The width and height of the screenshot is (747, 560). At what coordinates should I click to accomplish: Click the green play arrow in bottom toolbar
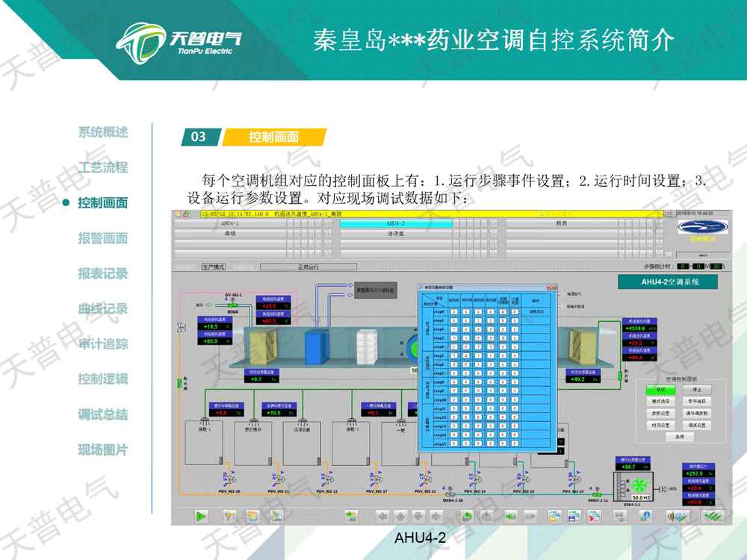pos(201,516)
